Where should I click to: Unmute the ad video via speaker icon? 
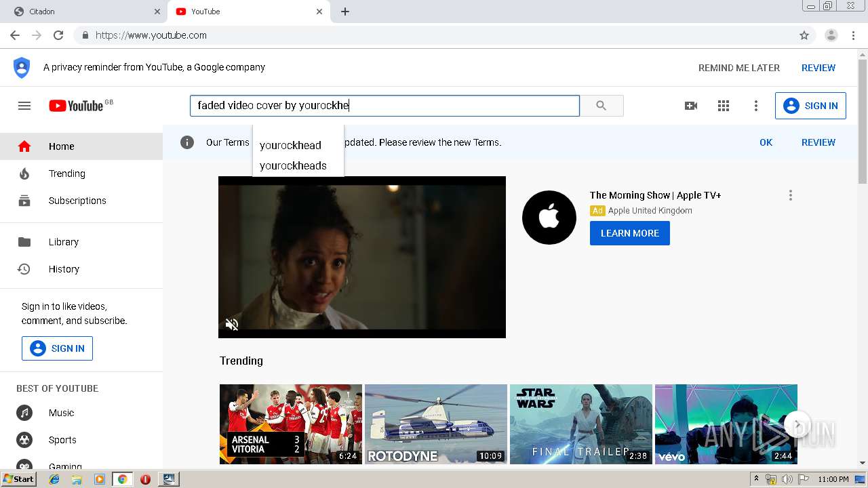tap(232, 324)
